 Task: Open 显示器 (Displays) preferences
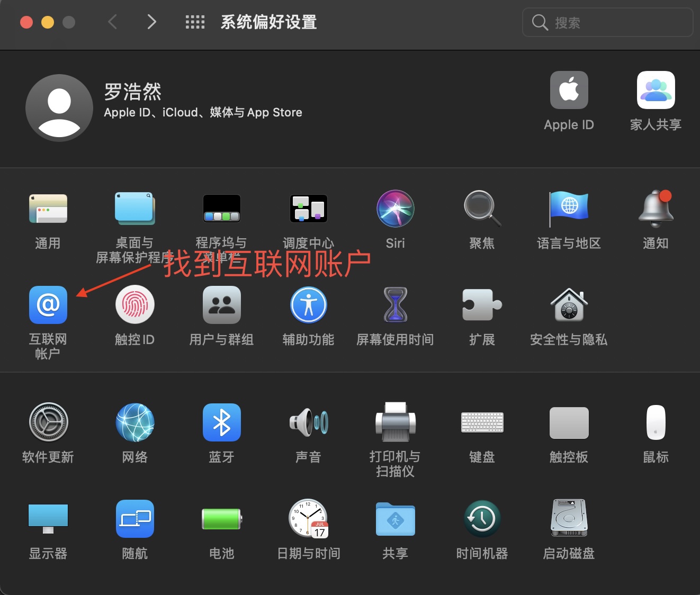tap(48, 519)
